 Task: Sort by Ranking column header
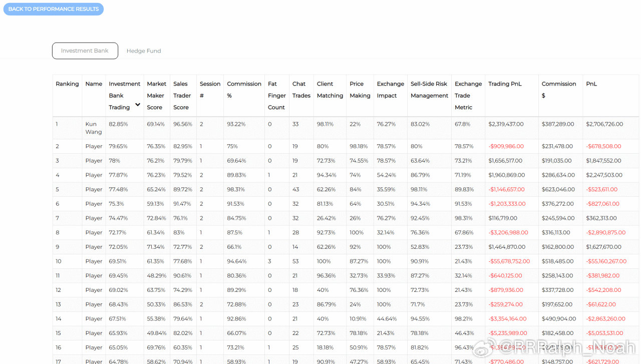[67, 84]
